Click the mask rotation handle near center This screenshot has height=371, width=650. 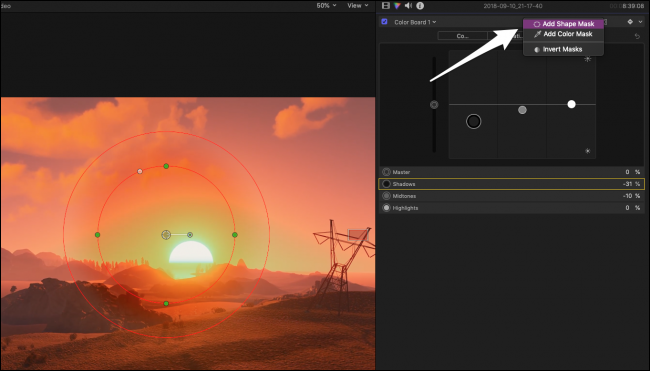click(x=190, y=235)
